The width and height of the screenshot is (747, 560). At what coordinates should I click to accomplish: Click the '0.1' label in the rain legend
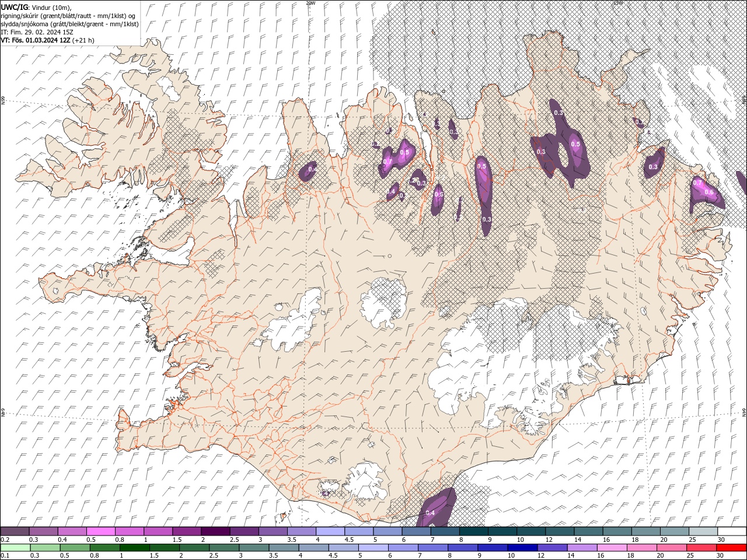[x=5, y=556]
